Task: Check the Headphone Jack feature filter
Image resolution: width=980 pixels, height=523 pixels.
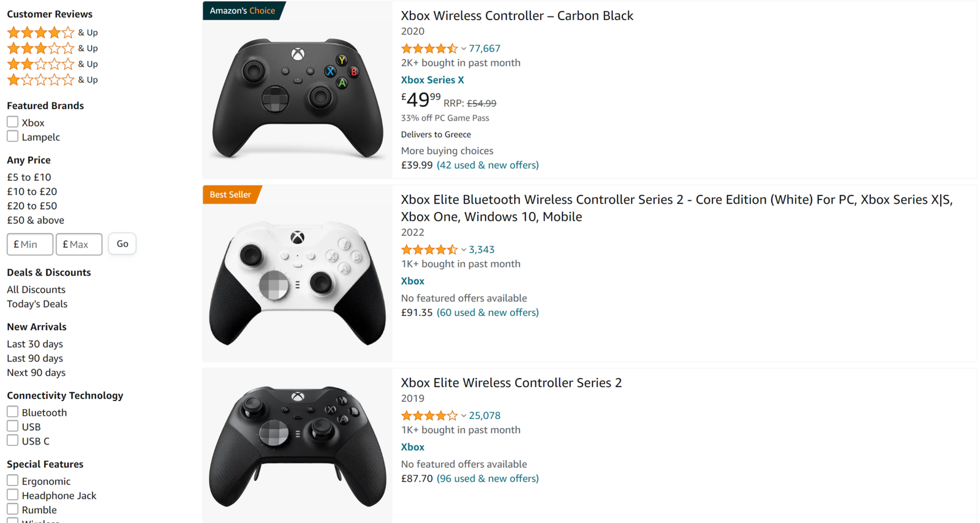Action: (12, 495)
